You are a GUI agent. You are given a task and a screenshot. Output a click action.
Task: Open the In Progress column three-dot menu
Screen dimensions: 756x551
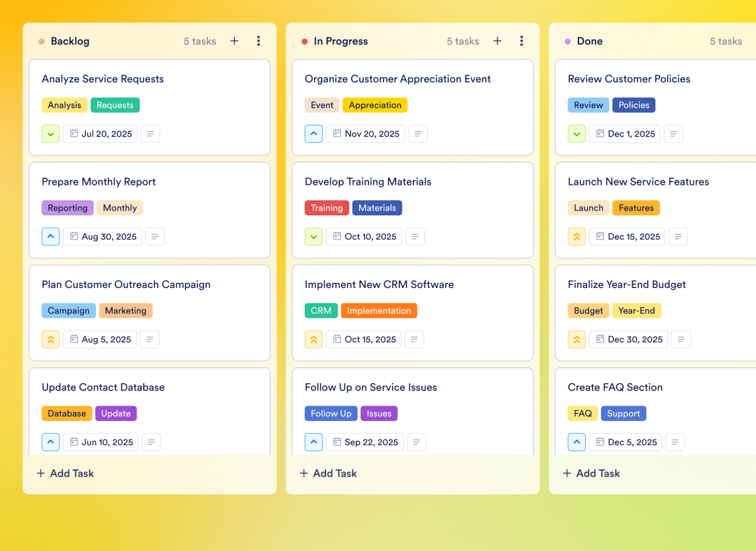pyautogui.click(x=522, y=41)
